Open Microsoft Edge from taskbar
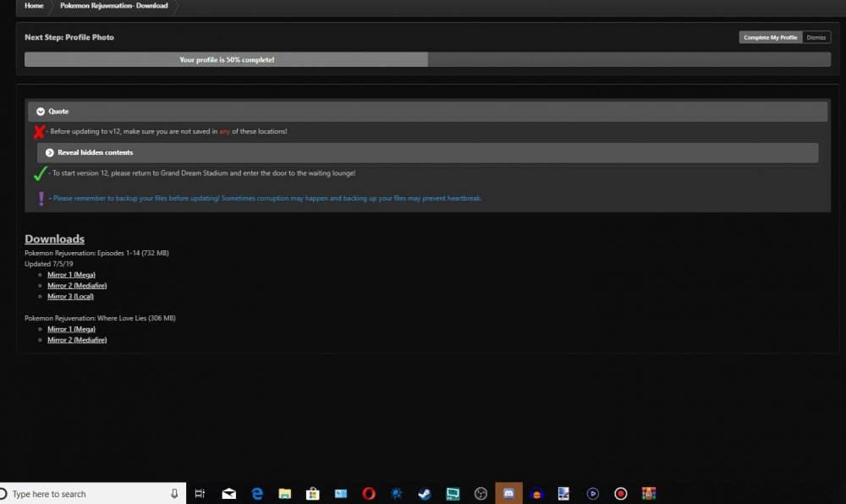Viewport: 846px width, 504px height. [x=257, y=494]
